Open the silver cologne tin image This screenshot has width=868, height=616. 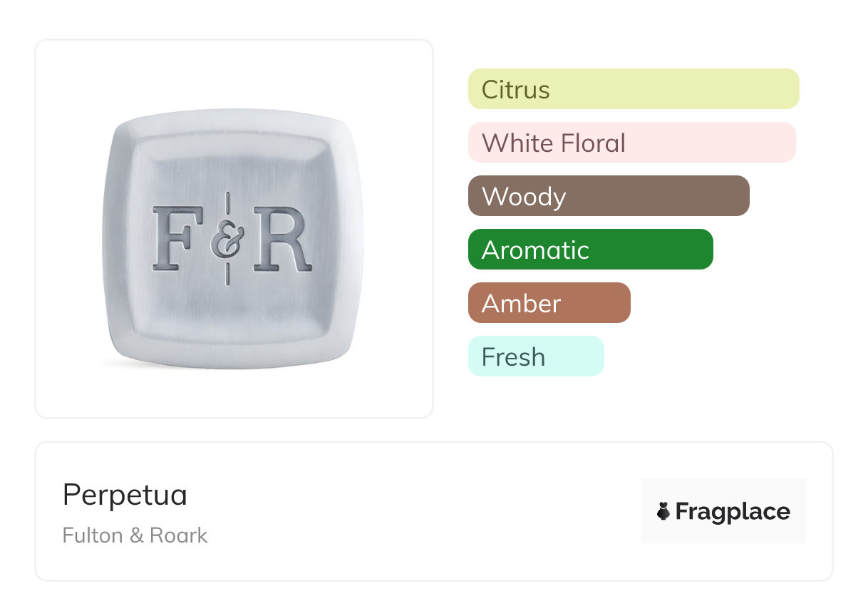click(x=233, y=314)
